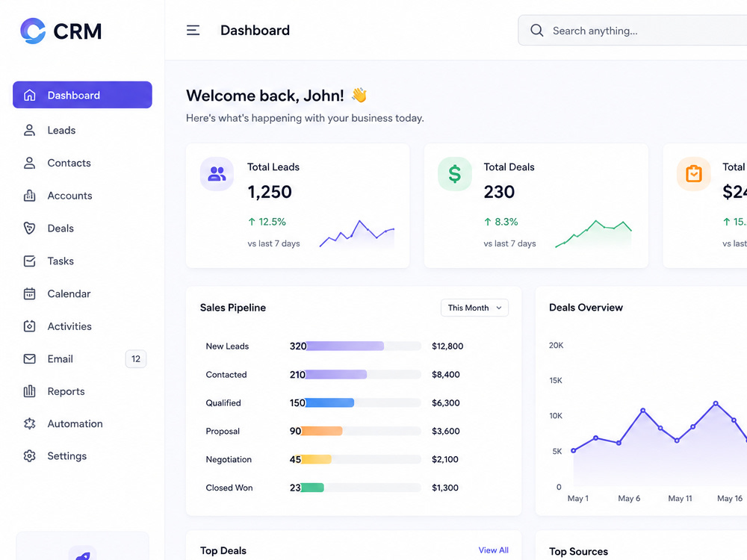Click the Activities icon in sidebar

tap(30, 326)
